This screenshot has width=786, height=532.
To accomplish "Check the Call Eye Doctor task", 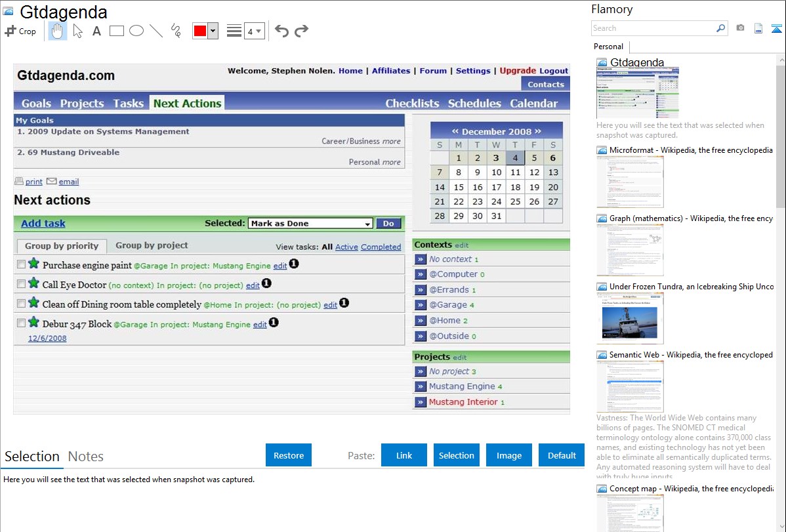I will pyautogui.click(x=21, y=284).
